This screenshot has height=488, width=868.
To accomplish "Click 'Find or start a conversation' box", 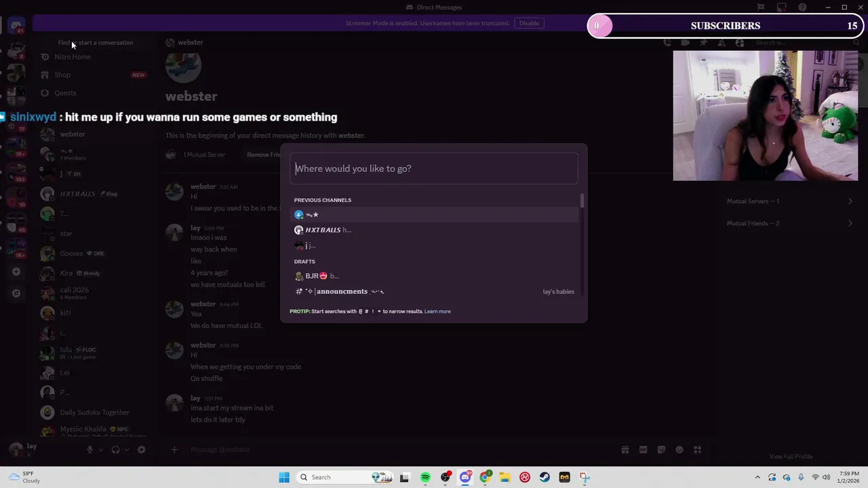I will pos(96,43).
